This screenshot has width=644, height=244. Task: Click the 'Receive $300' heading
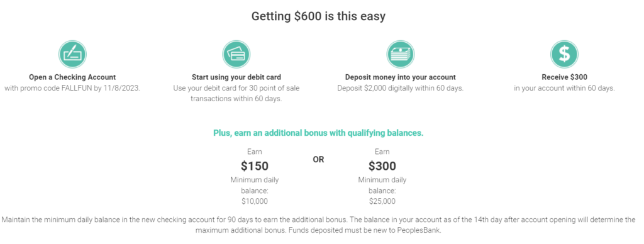pyautogui.click(x=564, y=77)
